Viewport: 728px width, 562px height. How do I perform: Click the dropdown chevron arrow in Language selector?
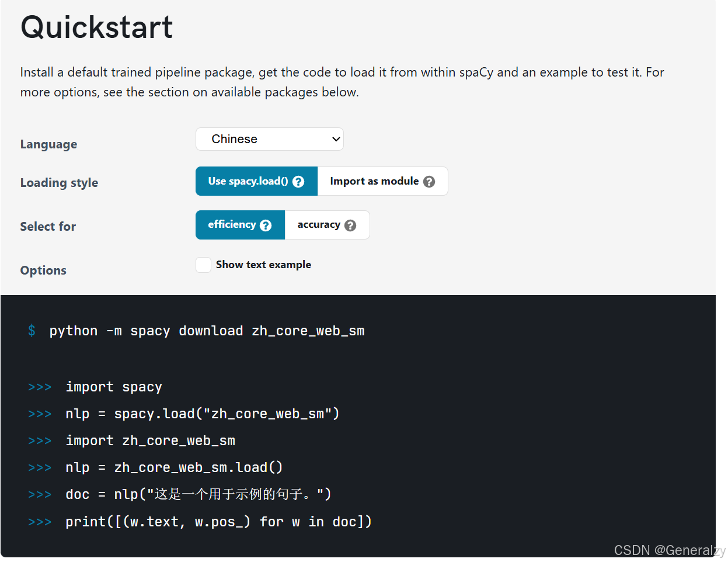[x=336, y=139]
